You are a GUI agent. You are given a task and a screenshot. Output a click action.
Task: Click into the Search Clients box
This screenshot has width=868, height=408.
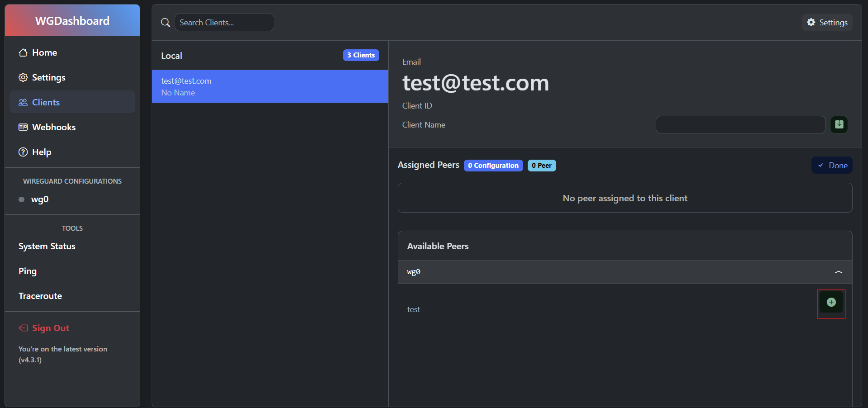pos(224,23)
